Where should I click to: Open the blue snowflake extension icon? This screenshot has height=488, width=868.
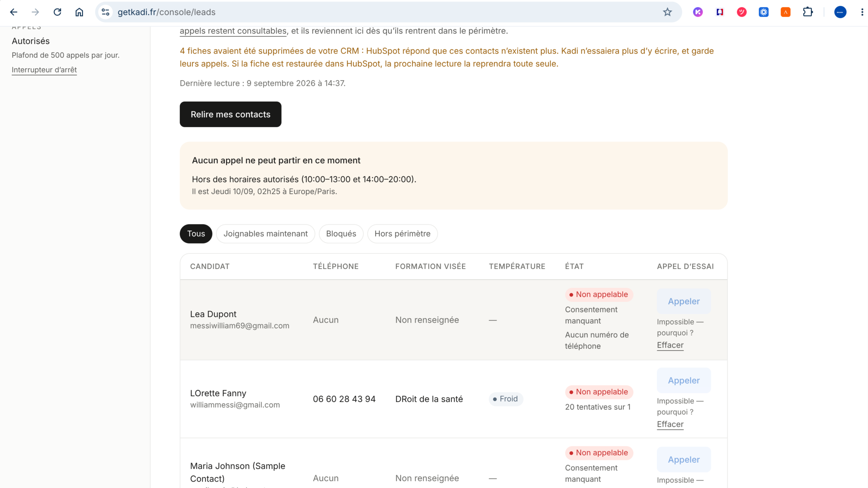(x=764, y=12)
